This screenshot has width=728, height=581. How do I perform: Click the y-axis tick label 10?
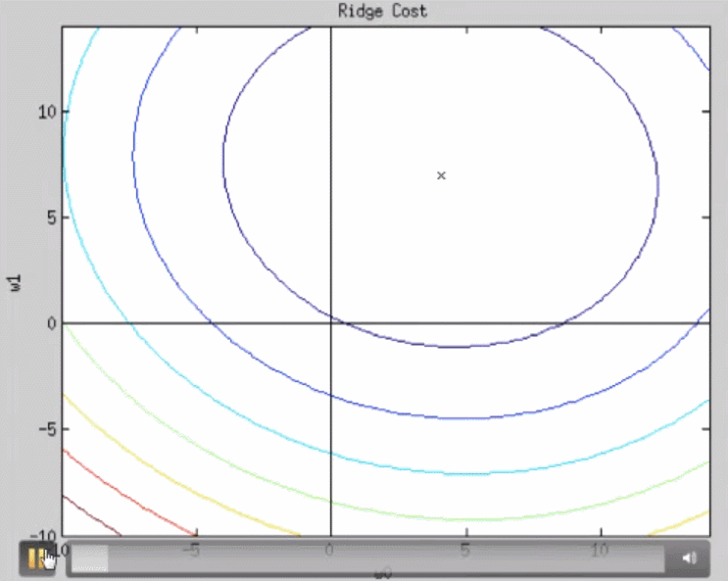(x=46, y=112)
